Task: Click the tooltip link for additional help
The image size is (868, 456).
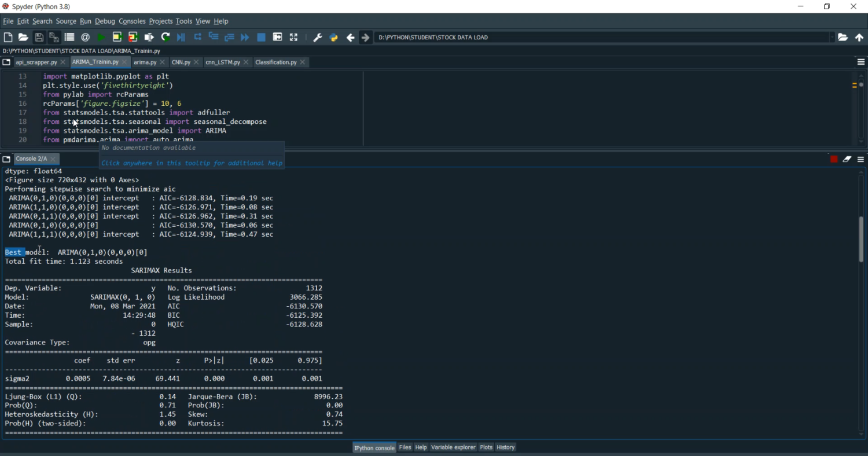Action: (x=192, y=163)
